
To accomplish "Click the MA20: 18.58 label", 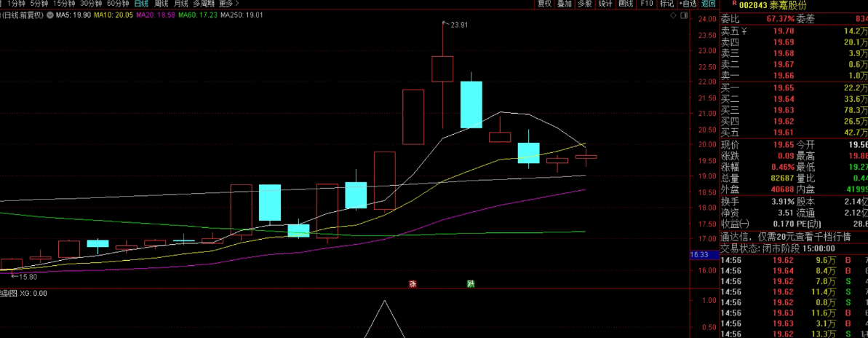I will (x=156, y=15).
